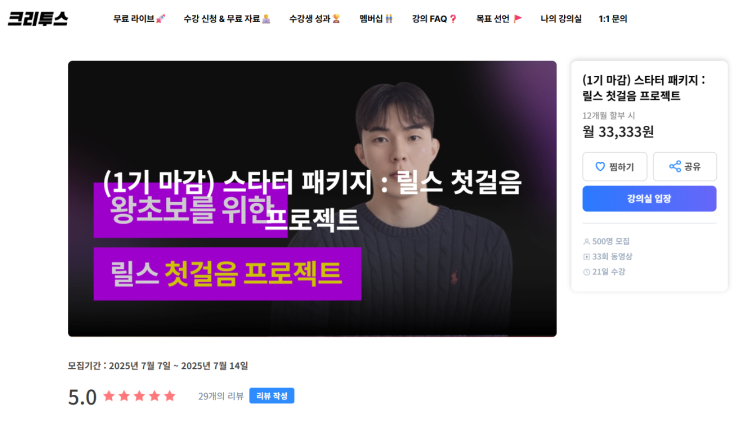The width and height of the screenshot is (743, 435).
Task: Open the 멤버십 menu item
Action: tap(376, 18)
